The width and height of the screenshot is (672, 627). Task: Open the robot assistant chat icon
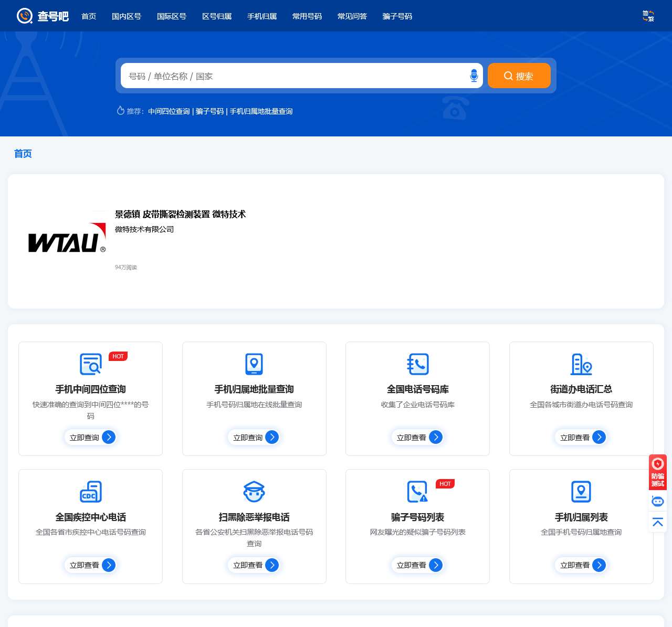(x=657, y=501)
